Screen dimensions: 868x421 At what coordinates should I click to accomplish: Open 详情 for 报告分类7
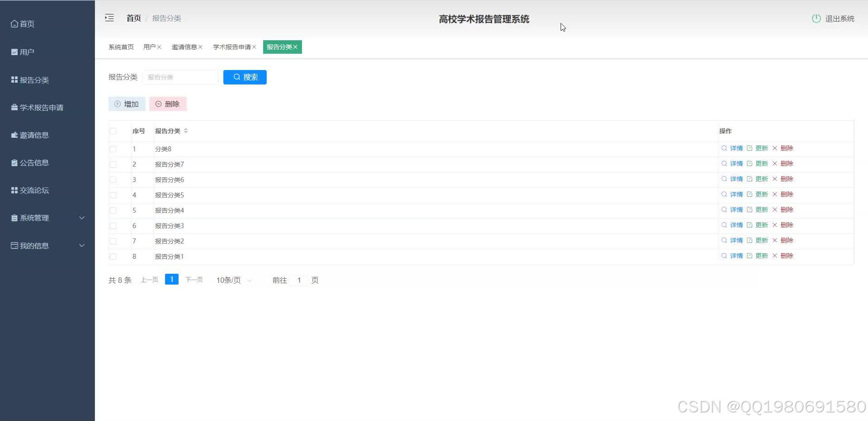point(736,164)
